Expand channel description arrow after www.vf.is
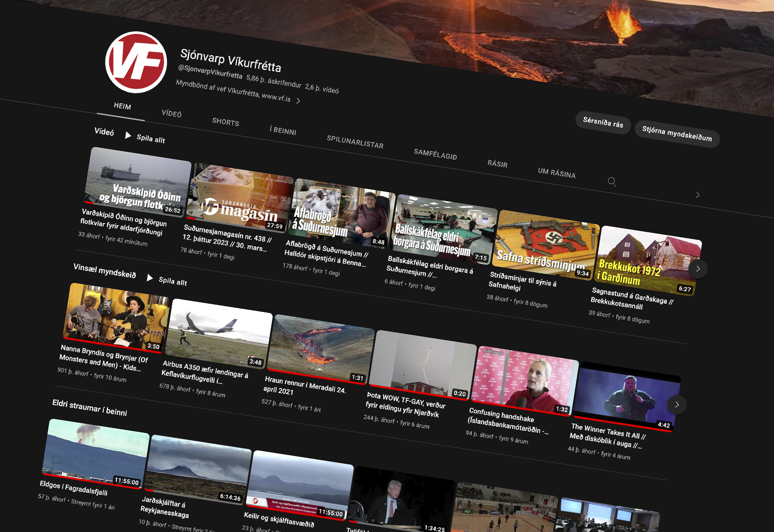This screenshot has height=532, width=774. point(298,101)
